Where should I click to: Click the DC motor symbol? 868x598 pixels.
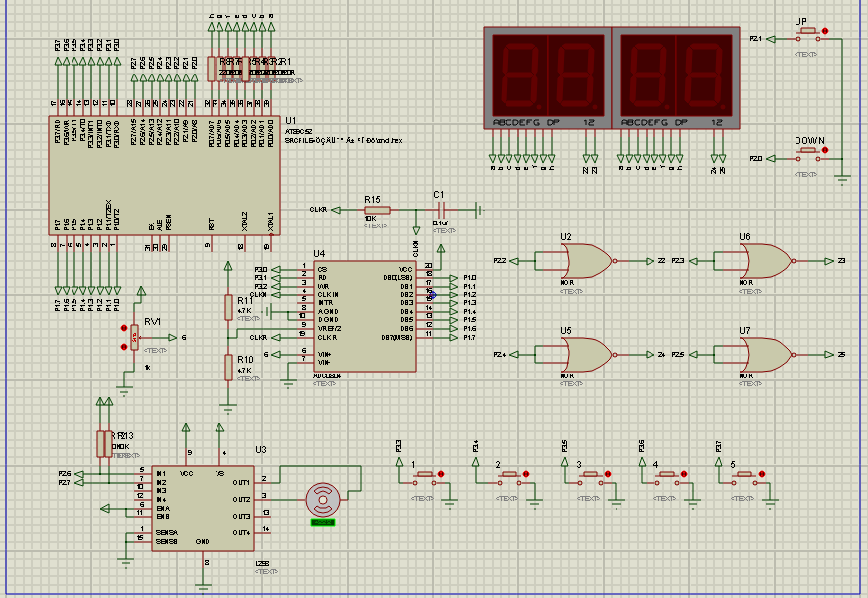321,499
